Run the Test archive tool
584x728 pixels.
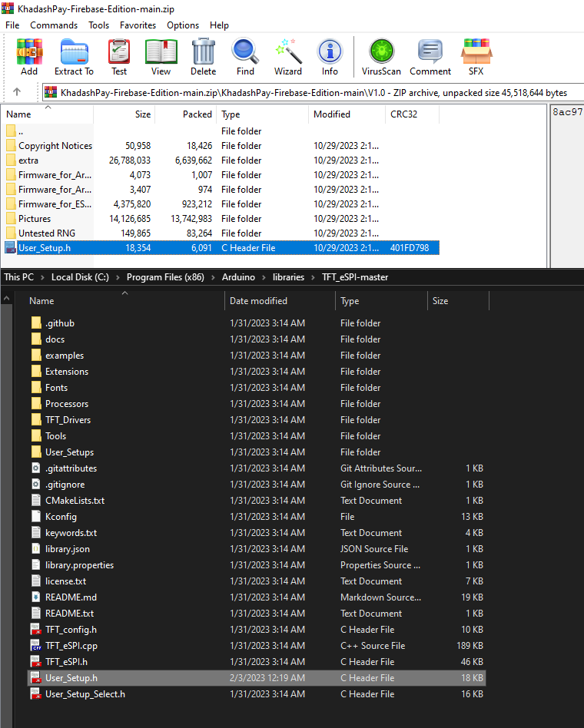coord(119,57)
